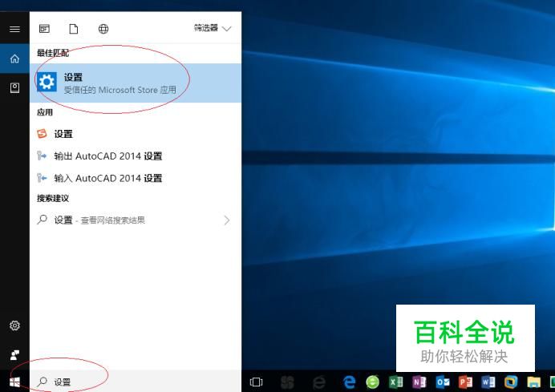Viewport: 555px width, 392px height.
Task: Open the gray Internet Explorer taskbar icon
Action: 319,382
